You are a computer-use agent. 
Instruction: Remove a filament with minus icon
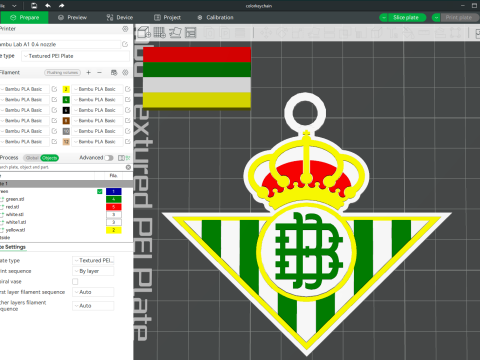click(99, 72)
